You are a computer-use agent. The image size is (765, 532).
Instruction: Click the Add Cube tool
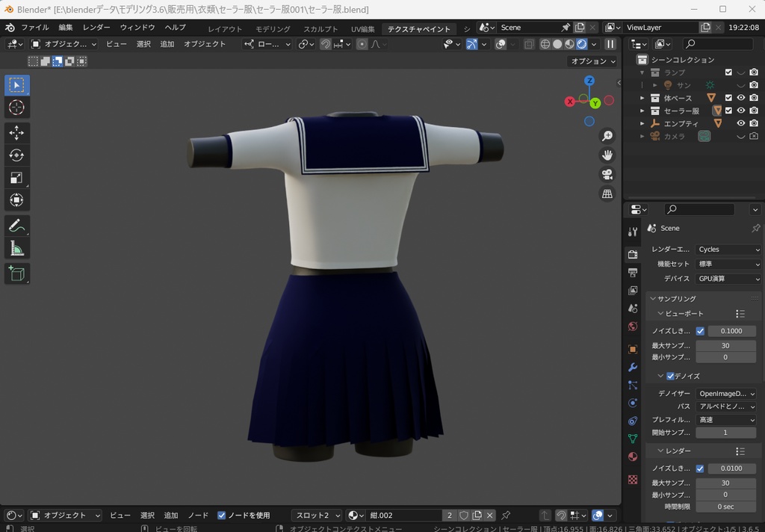click(16, 273)
